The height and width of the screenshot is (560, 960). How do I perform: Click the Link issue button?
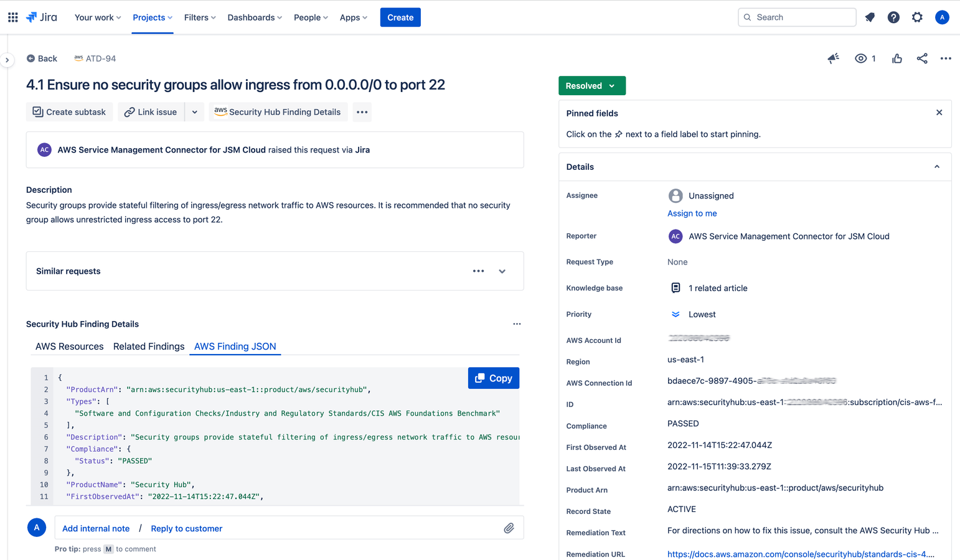click(x=151, y=112)
